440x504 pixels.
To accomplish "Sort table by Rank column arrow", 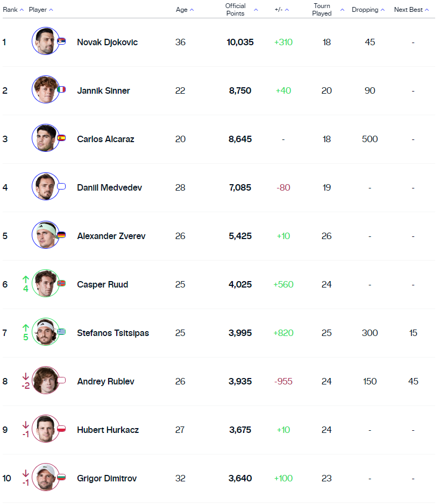I will pyautogui.click(x=22, y=10).
